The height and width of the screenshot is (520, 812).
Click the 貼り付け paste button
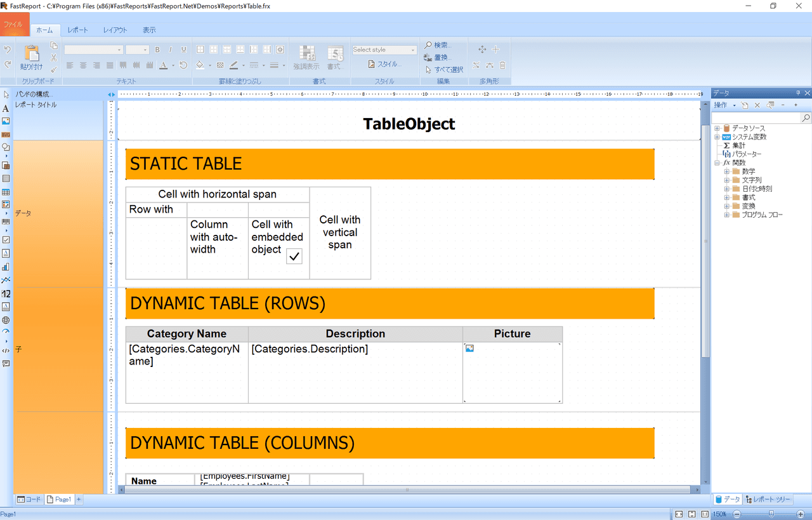(31, 58)
